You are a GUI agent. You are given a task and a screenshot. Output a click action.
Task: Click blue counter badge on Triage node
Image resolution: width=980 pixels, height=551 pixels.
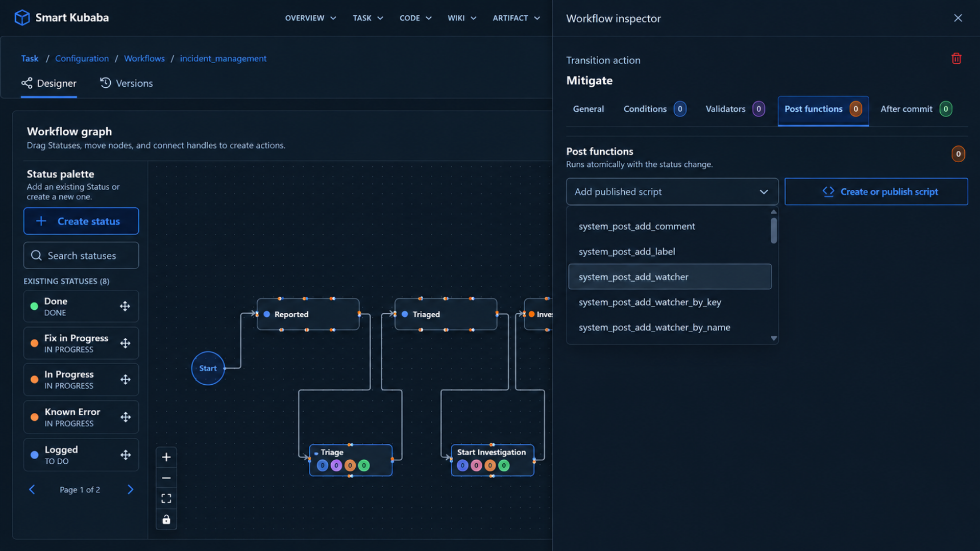point(323,465)
